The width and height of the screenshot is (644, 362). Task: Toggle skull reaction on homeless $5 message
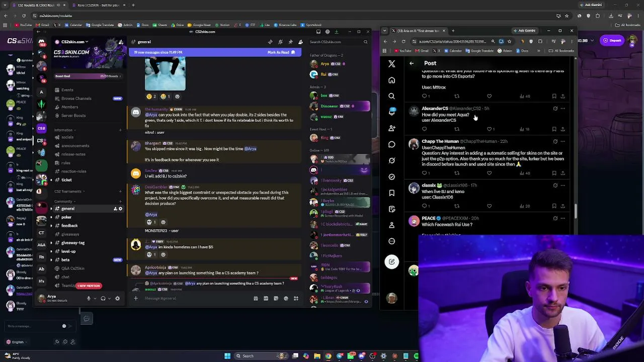coord(151,255)
